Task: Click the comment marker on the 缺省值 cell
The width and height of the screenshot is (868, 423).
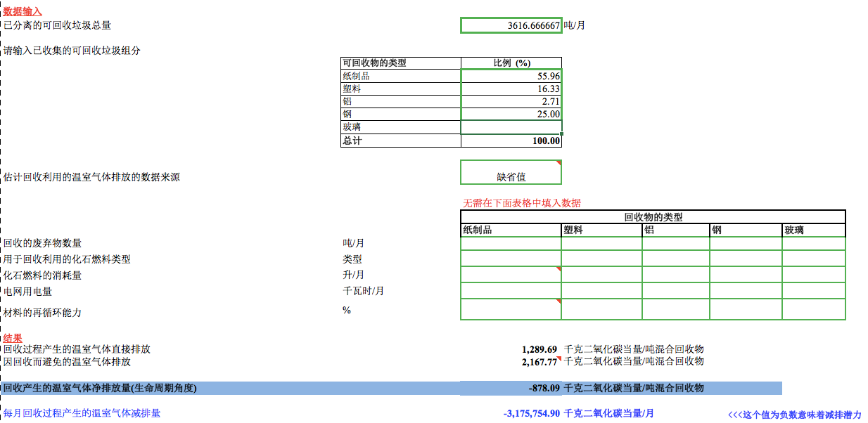Action: point(559,163)
